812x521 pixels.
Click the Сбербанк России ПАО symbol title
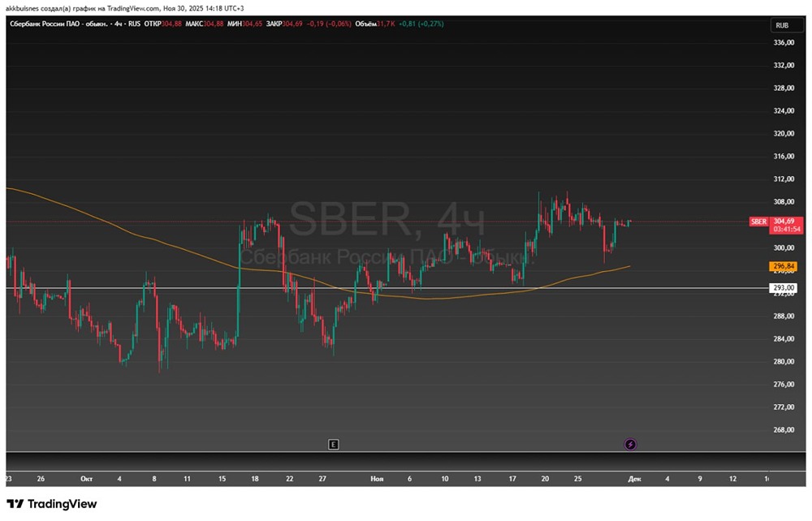pos(58,24)
